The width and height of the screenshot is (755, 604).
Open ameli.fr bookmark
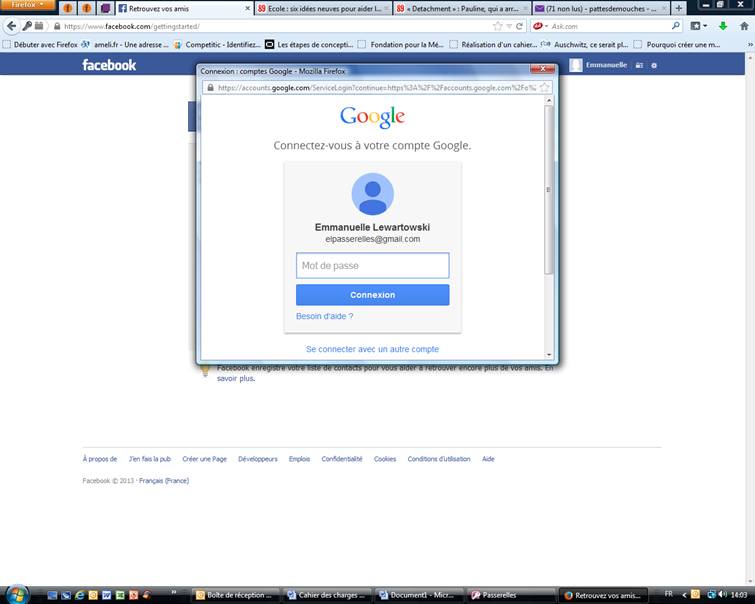[125, 45]
